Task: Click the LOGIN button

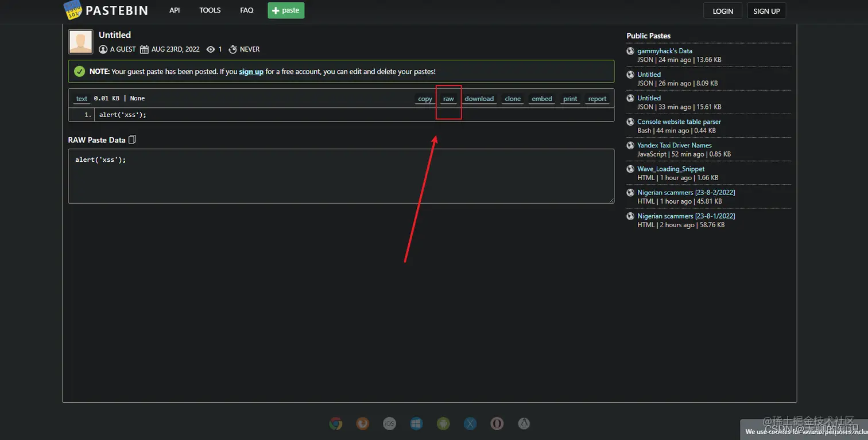Action: pos(723,11)
